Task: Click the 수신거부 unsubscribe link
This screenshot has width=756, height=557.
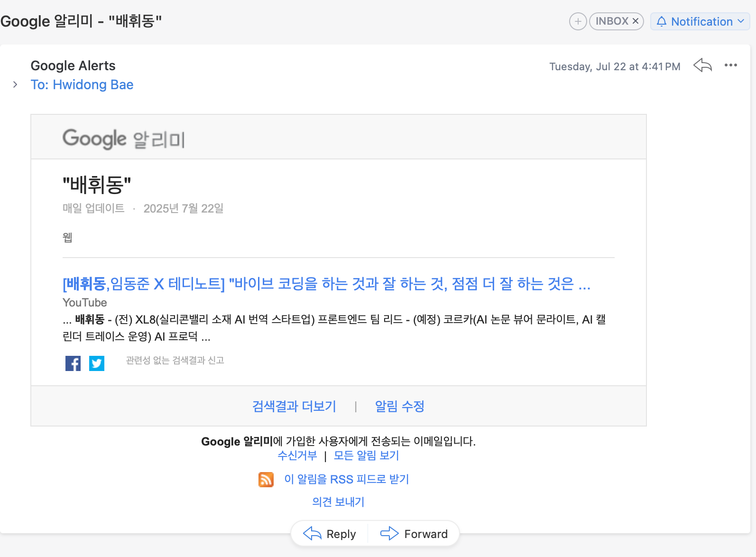Action: coord(297,455)
